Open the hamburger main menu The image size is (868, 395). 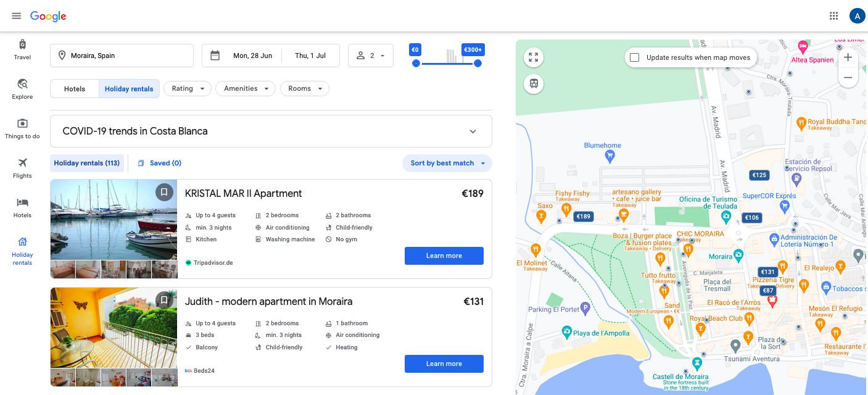pos(17,16)
